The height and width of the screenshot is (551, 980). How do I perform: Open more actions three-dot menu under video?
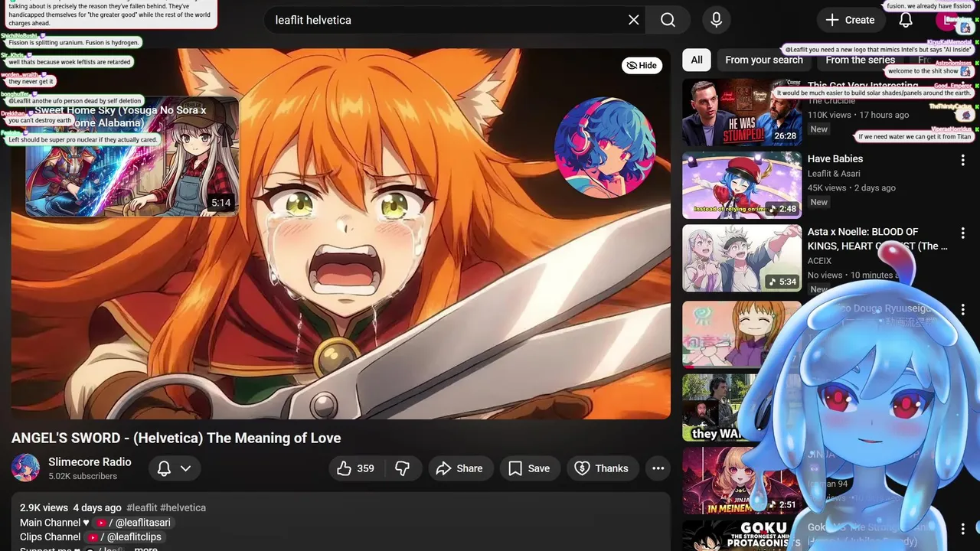pyautogui.click(x=658, y=468)
